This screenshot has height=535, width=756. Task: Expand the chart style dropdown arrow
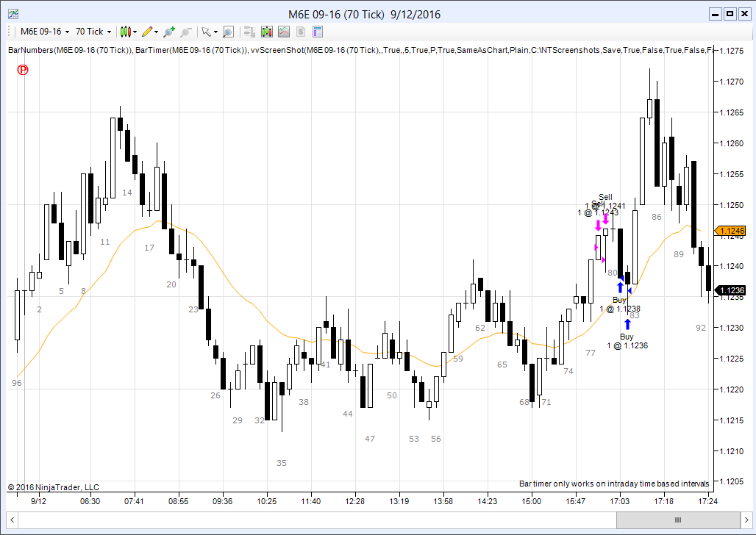click(x=135, y=32)
